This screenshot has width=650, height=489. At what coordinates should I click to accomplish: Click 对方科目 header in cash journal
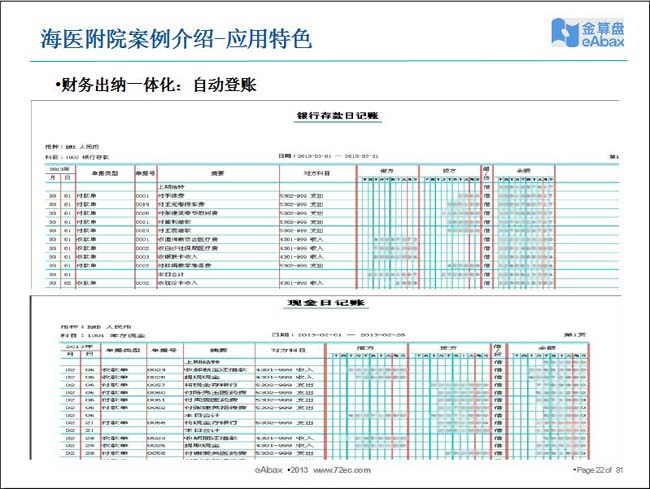click(x=289, y=350)
